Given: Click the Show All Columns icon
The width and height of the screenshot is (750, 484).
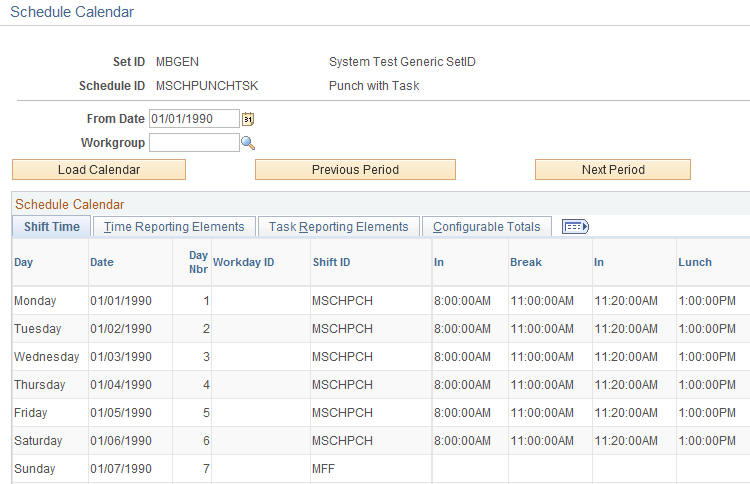Looking at the screenshot, I should click(575, 226).
